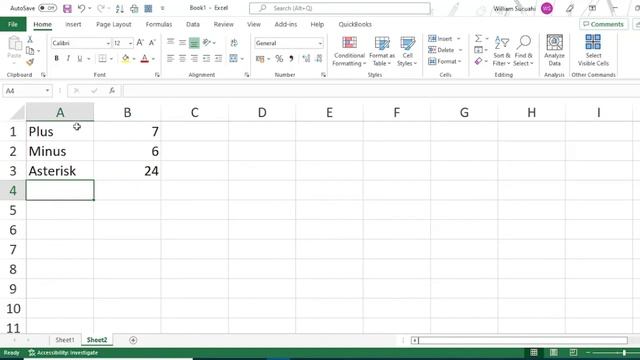Click the Undo arrow icon
The height and width of the screenshot is (360, 640).
(81, 8)
